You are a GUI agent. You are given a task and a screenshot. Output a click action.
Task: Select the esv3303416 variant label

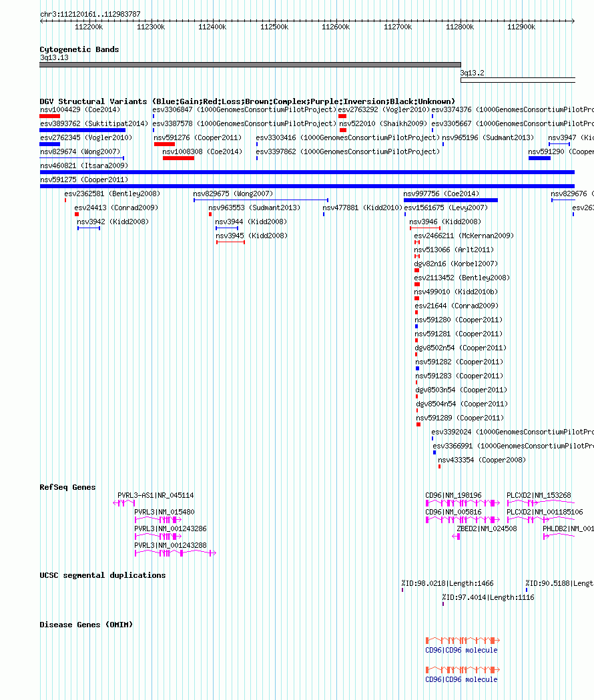point(348,137)
